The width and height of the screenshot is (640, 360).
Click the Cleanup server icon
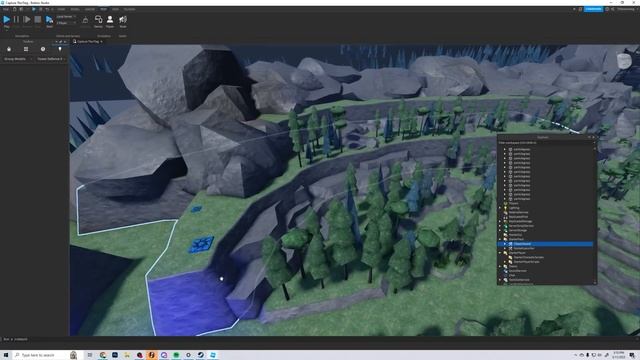pyautogui.click(x=85, y=20)
